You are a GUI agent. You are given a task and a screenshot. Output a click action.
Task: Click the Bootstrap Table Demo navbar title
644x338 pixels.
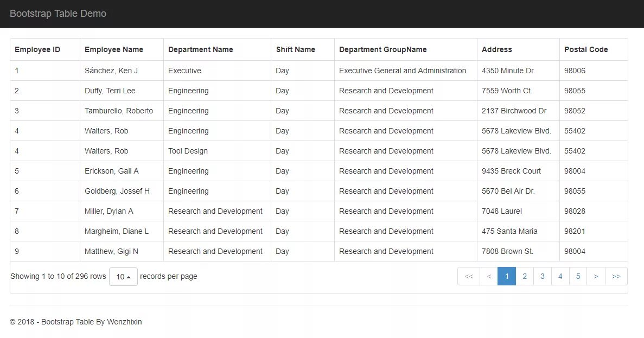pyautogui.click(x=58, y=14)
